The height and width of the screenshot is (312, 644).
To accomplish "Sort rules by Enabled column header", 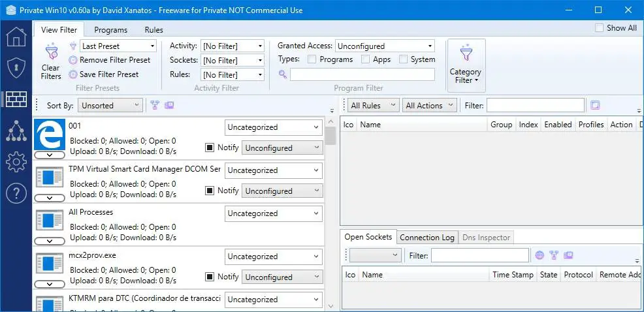I will click(x=558, y=125).
